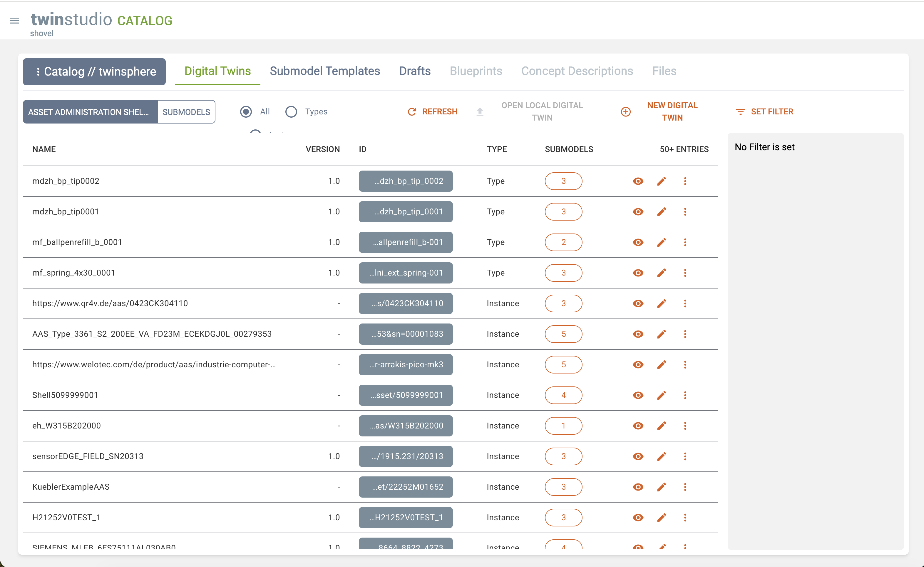Click the Set Filter icon
924x567 pixels.
coord(740,112)
